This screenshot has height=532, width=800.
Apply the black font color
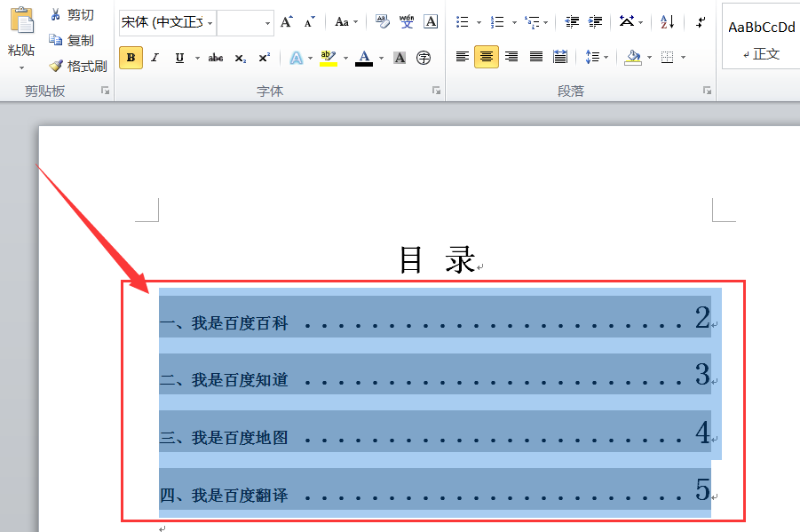[x=364, y=58]
